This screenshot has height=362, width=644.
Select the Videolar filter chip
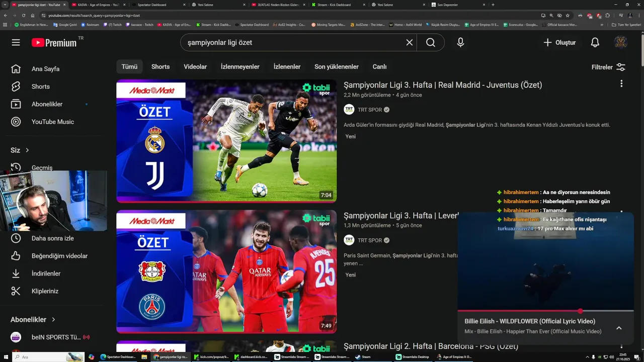(x=195, y=67)
